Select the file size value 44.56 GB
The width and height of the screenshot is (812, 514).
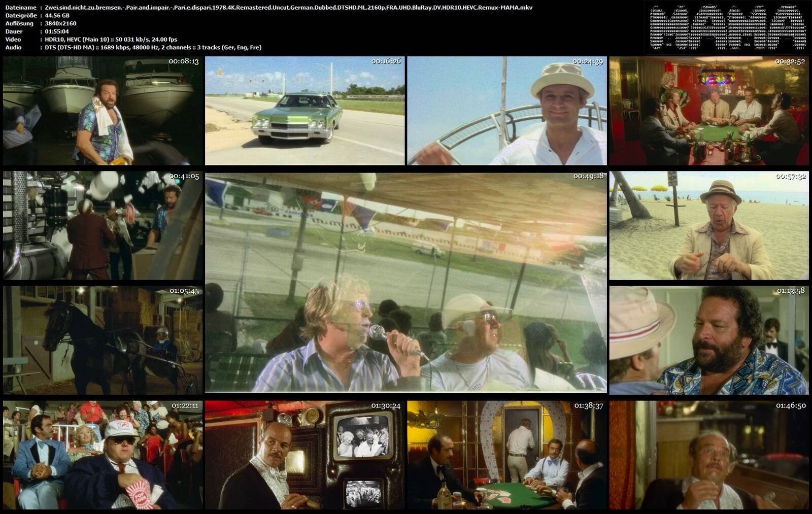(57, 16)
